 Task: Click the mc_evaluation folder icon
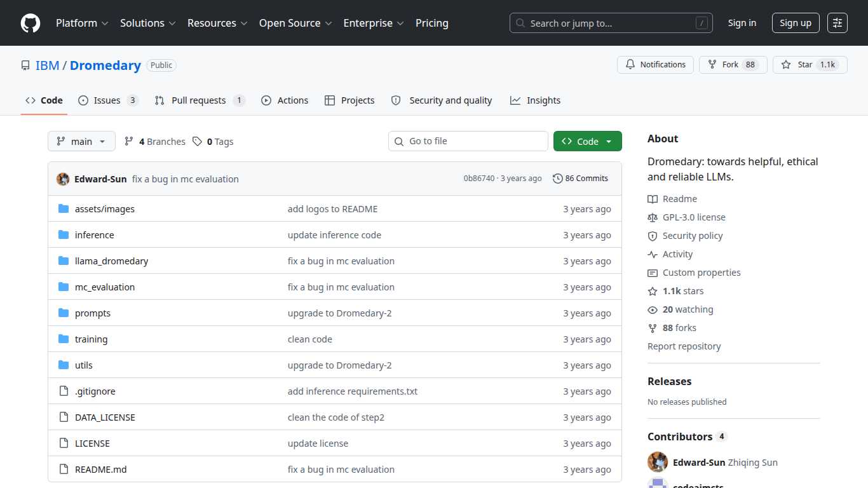[64, 287]
